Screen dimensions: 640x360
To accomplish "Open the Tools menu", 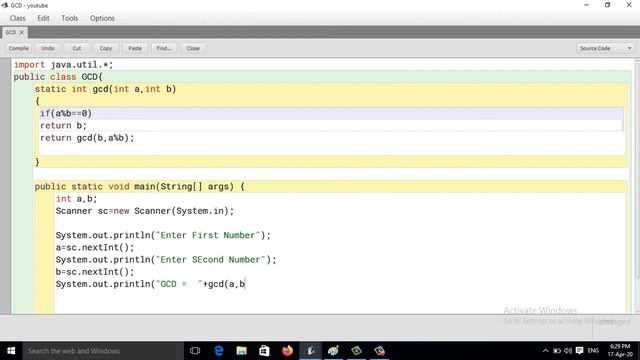I will point(69,18).
